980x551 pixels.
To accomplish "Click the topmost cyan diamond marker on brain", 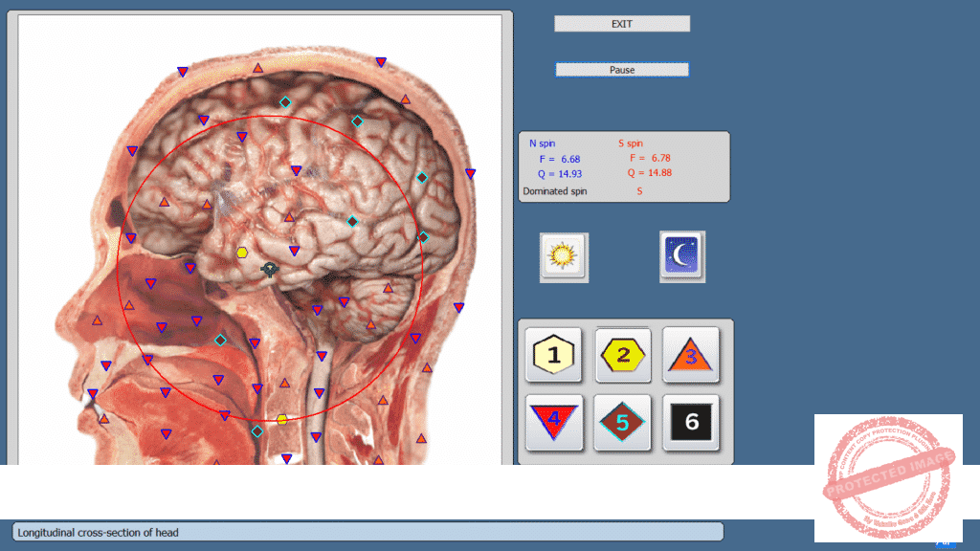I will pyautogui.click(x=284, y=101).
